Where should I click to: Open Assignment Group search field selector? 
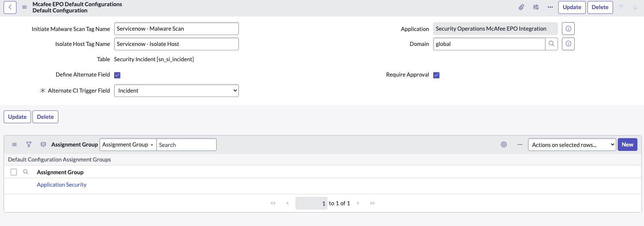[128, 145]
